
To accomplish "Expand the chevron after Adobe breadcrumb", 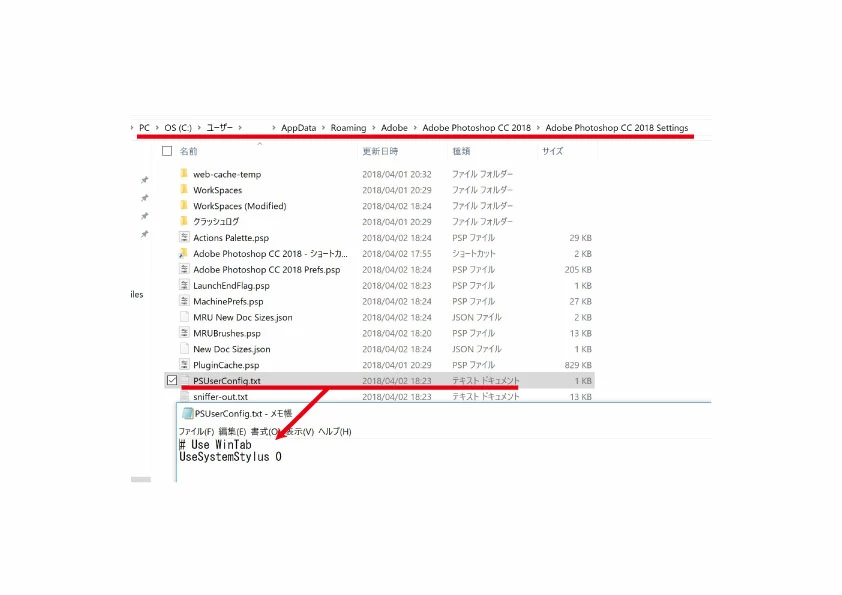I will 415,128.
